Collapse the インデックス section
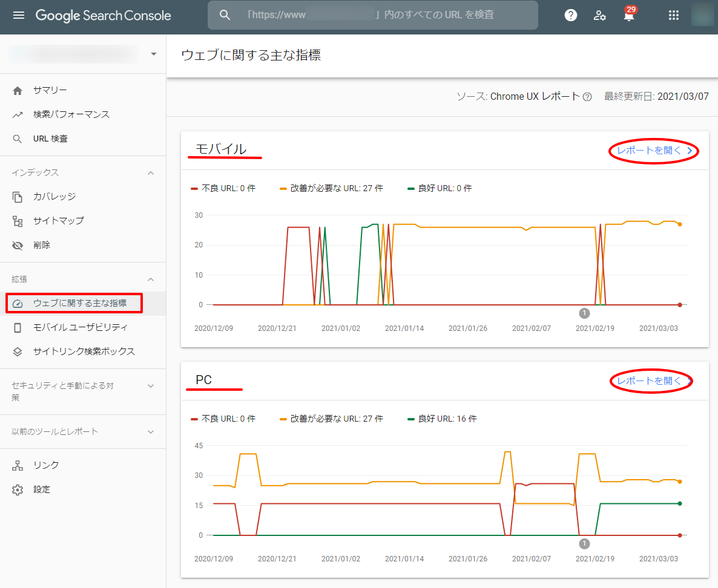718x588 pixels. (151, 173)
